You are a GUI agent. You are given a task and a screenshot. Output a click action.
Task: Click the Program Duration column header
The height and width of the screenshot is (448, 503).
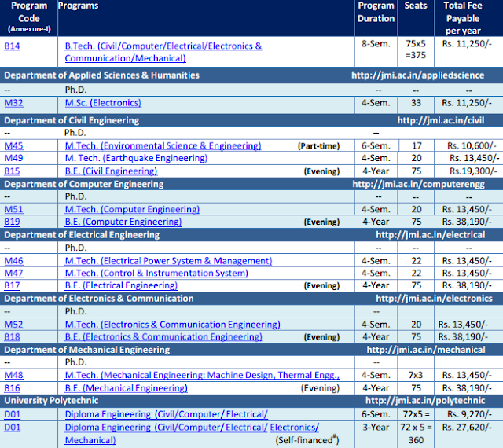coord(376,13)
